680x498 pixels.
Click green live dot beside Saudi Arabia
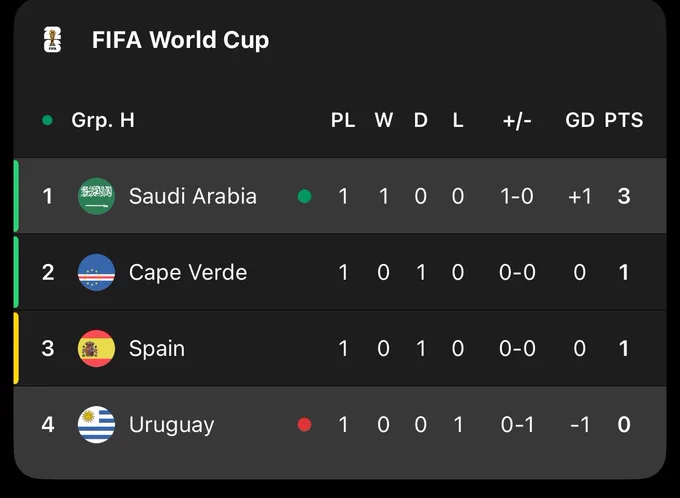click(x=304, y=197)
